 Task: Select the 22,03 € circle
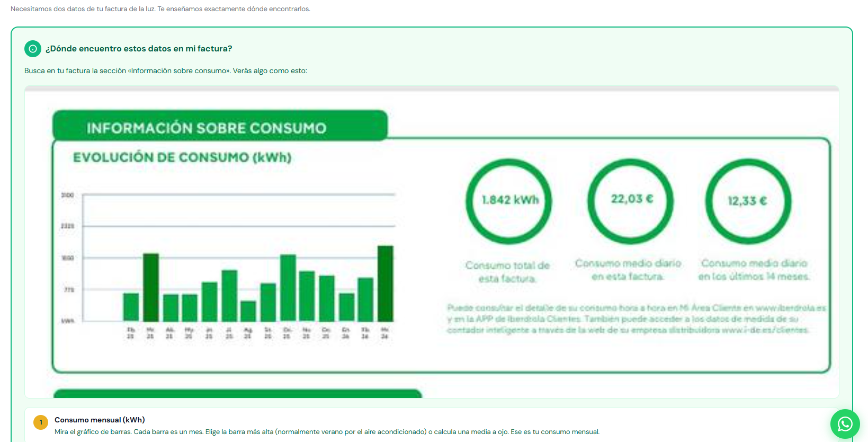[x=631, y=201]
